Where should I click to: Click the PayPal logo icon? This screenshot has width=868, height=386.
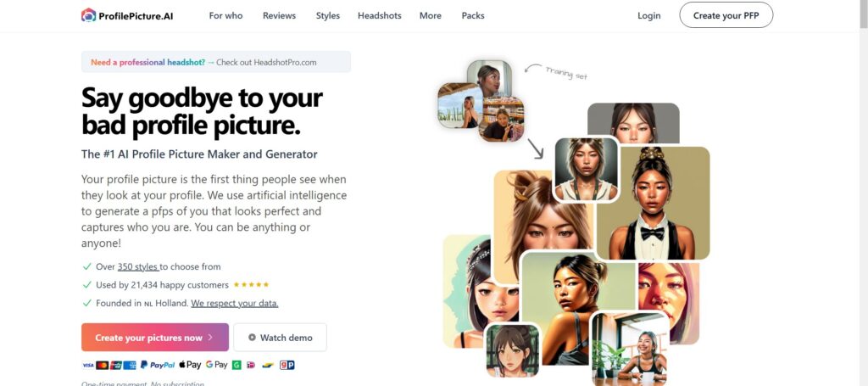(157, 365)
